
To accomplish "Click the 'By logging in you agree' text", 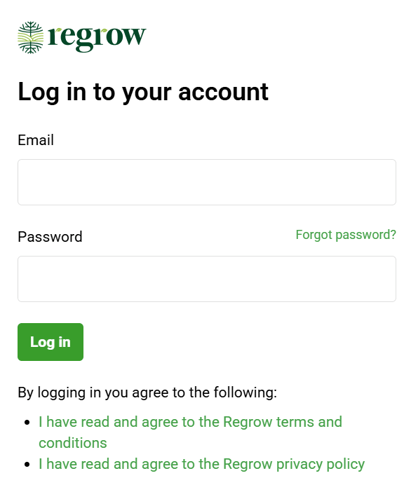I will [147, 393].
